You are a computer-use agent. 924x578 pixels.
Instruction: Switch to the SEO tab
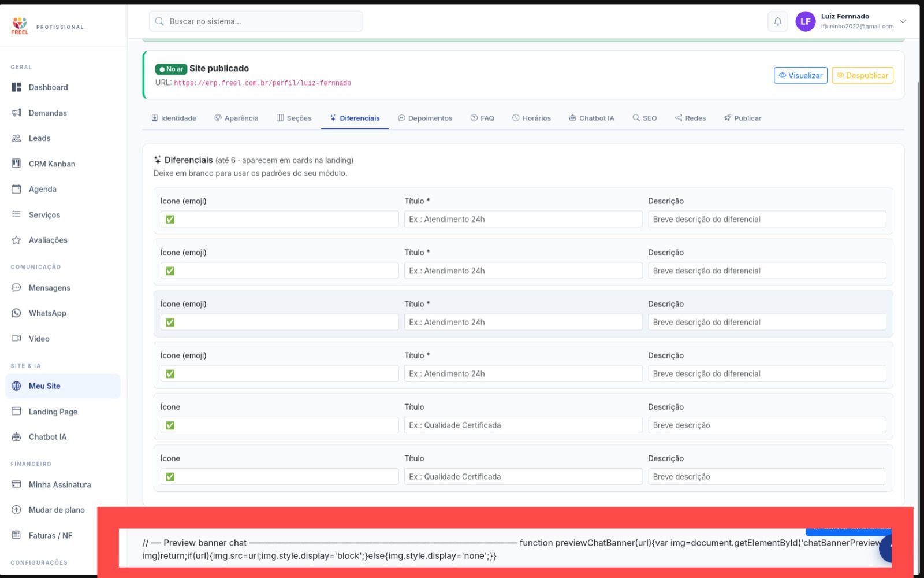[x=644, y=118]
